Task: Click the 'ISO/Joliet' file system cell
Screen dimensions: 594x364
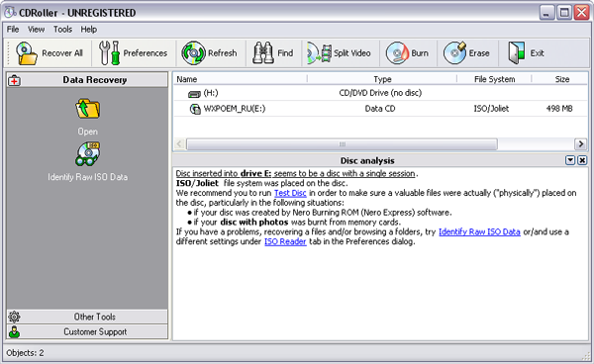Action: pyautogui.click(x=491, y=109)
